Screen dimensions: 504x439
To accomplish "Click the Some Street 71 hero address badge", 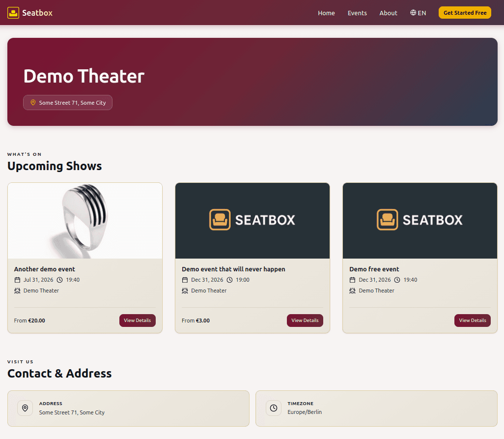I will [x=68, y=103].
